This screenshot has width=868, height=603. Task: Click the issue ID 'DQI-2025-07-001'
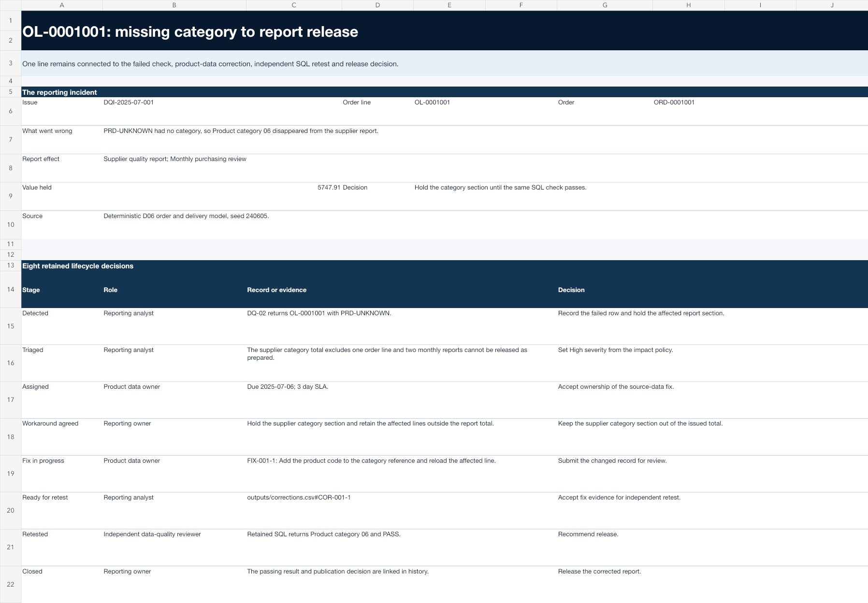(x=129, y=103)
